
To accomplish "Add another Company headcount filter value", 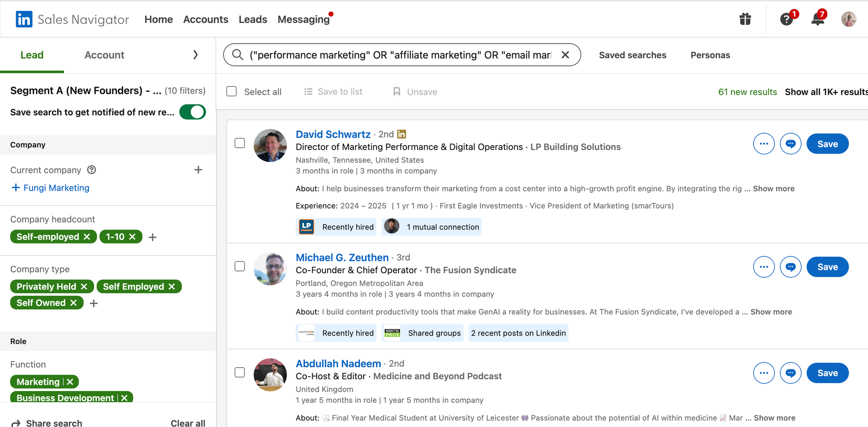I will 152,237.
